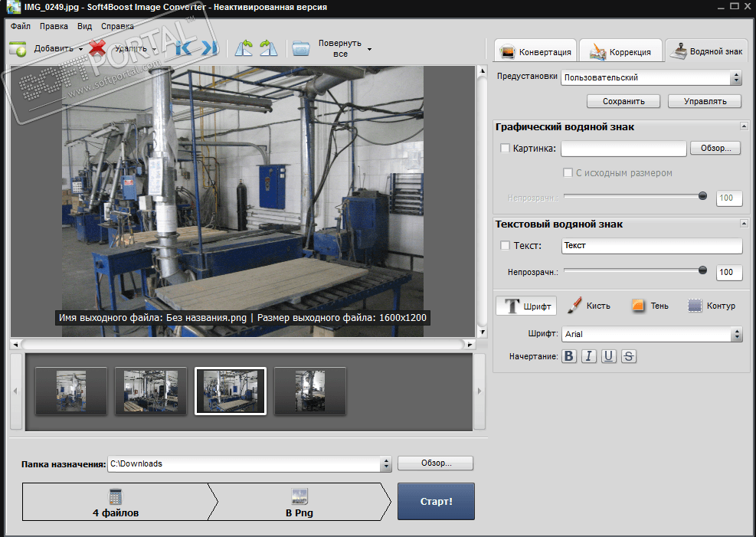
Task: Click the Сохранить preset button
Action: tap(623, 101)
